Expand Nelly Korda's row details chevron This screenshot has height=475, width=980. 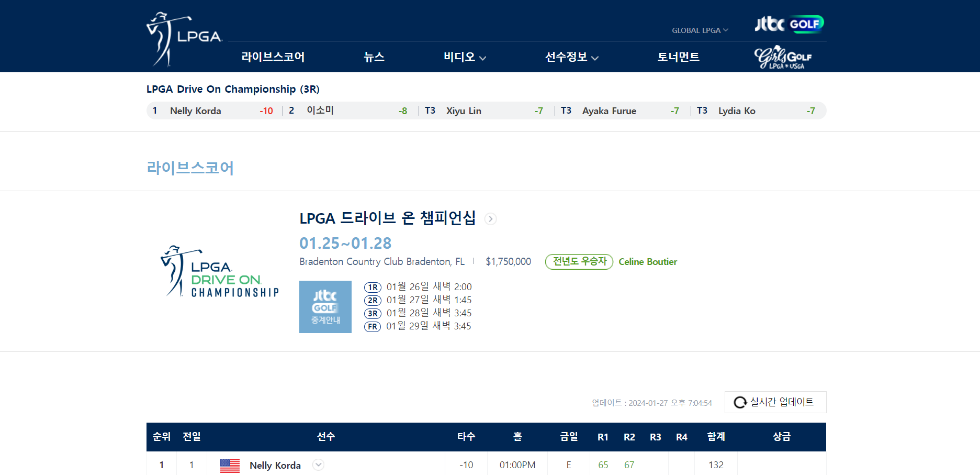click(318, 465)
